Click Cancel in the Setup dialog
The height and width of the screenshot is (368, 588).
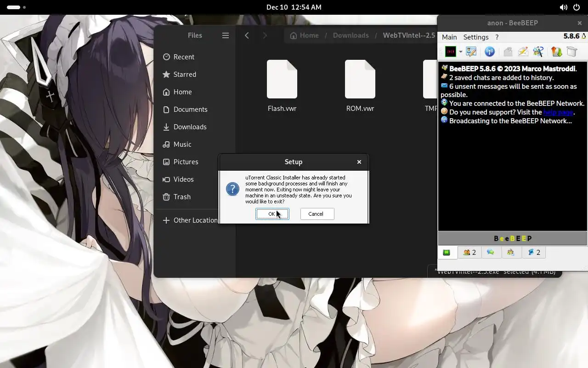pos(317,214)
